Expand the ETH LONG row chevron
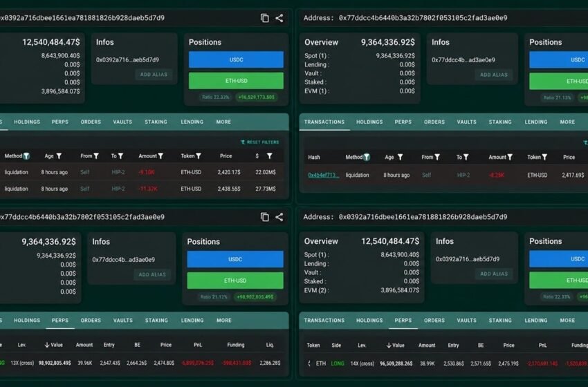This screenshot has width=588, height=387. 309,364
